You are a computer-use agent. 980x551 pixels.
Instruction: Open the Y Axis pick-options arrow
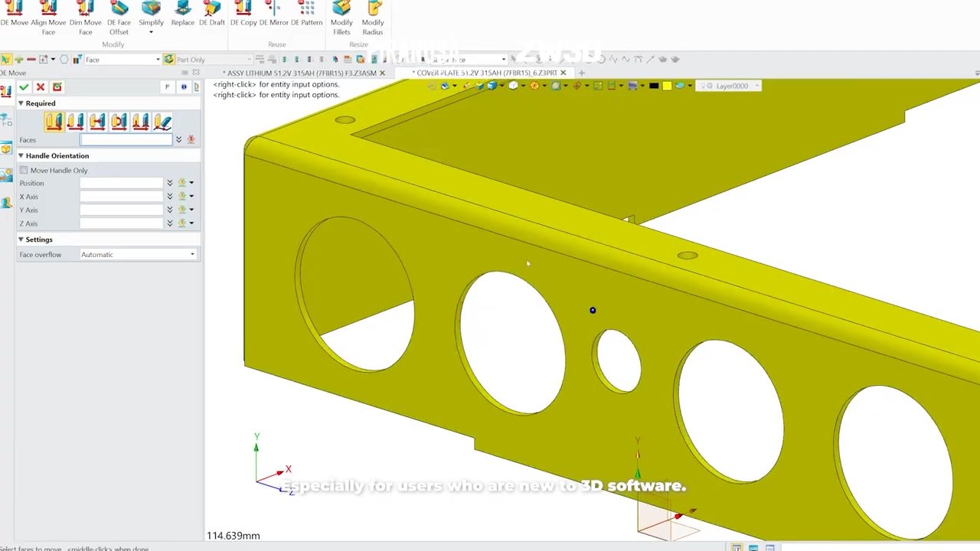[x=191, y=210]
